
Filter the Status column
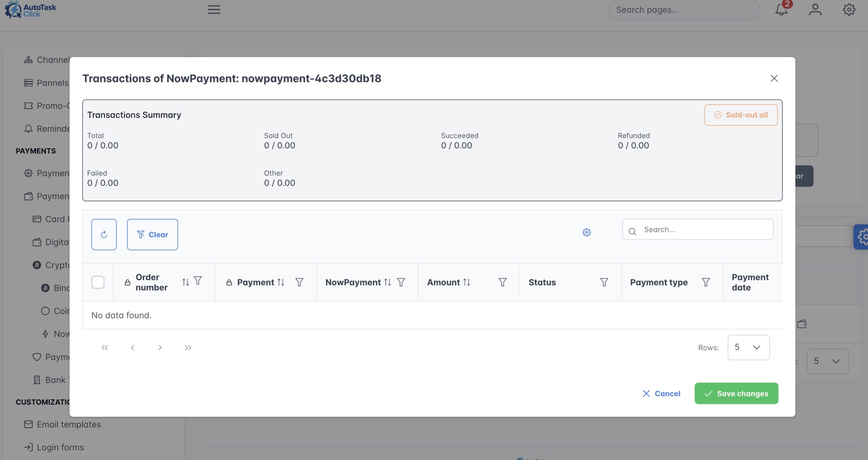point(604,282)
